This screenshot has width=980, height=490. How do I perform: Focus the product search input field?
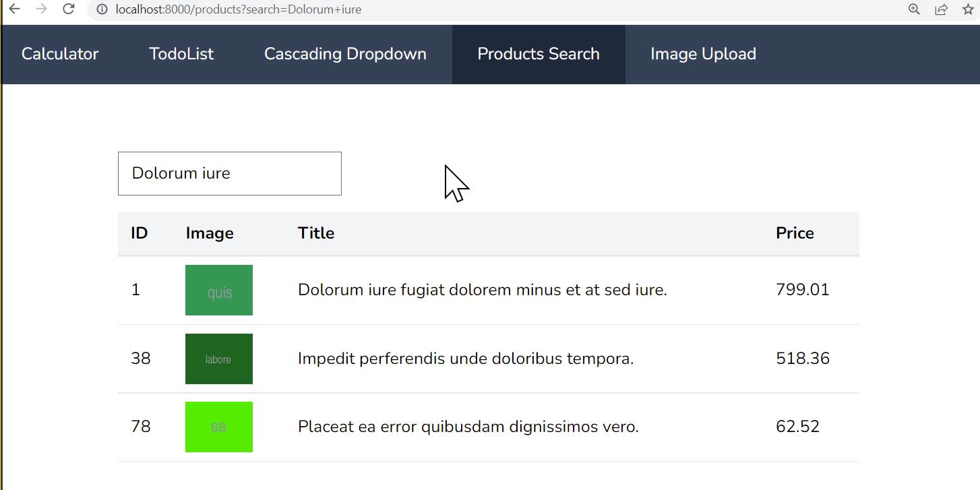230,174
